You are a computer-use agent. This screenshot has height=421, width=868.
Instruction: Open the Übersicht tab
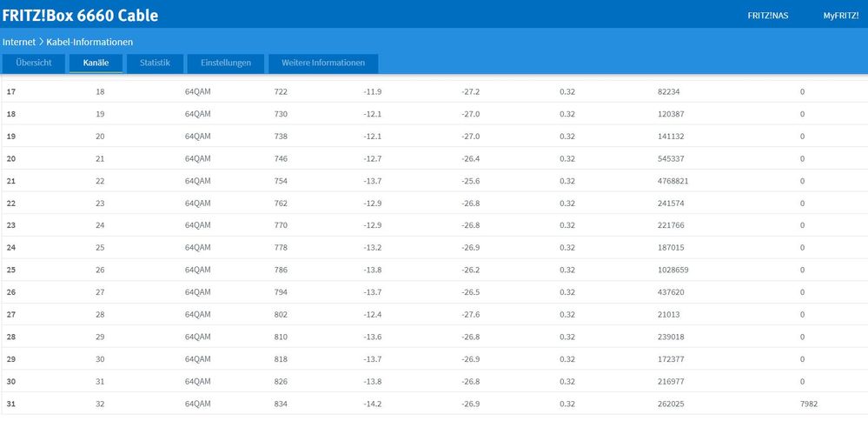click(34, 63)
